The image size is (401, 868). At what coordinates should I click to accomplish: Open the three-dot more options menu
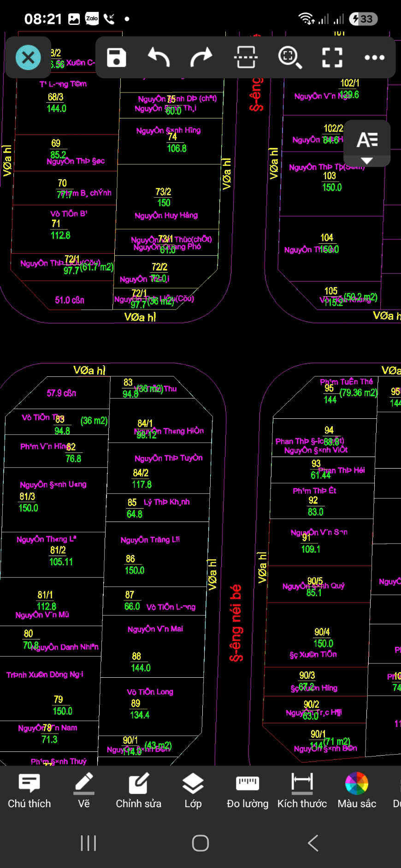click(x=374, y=58)
